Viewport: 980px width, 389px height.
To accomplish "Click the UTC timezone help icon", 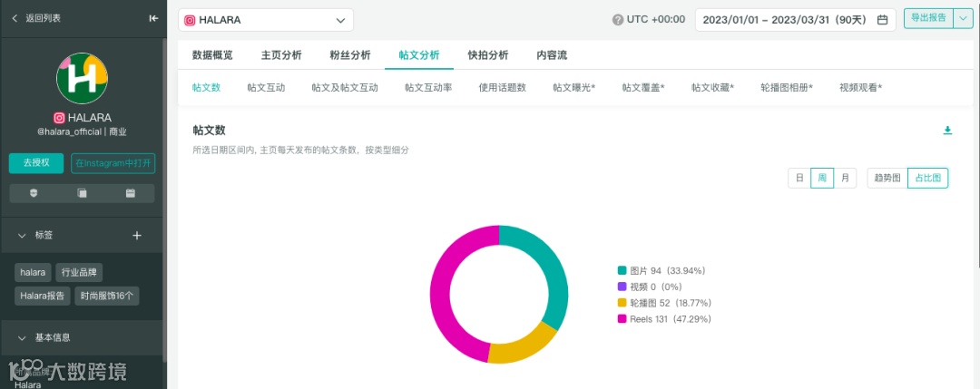I will (618, 20).
